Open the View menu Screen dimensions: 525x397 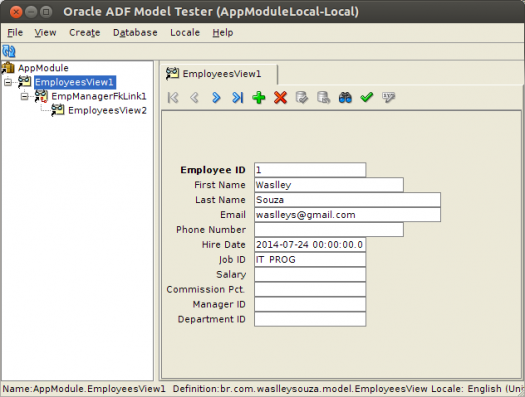point(45,32)
